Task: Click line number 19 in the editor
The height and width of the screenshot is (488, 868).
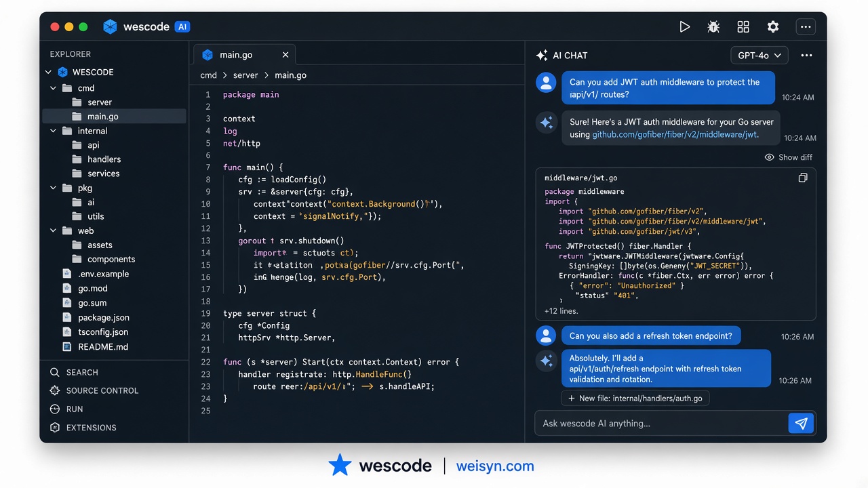Action: tap(206, 314)
